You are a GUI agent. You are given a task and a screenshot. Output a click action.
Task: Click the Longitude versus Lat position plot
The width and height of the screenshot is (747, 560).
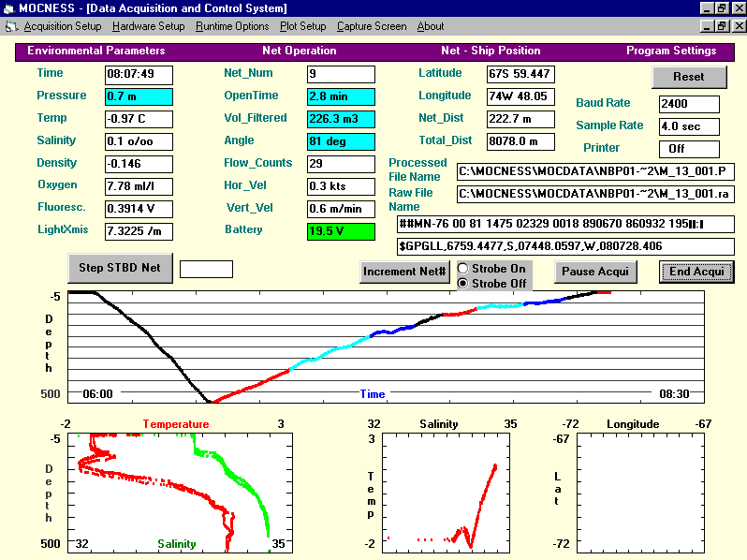641,494
